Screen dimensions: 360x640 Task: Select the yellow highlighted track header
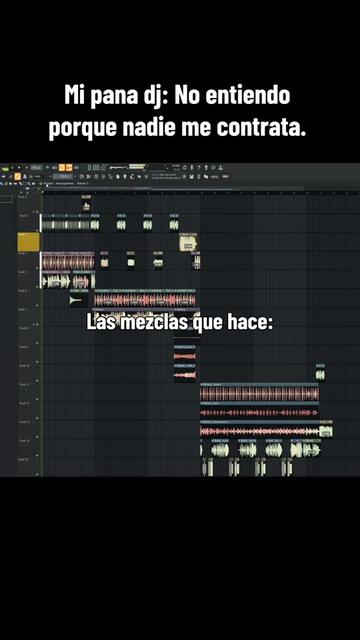[x=29, y=242]
